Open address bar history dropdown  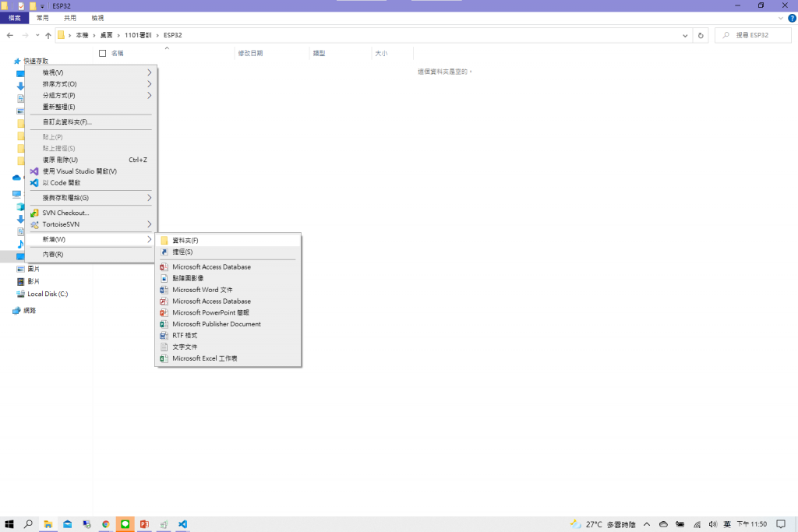tap(685, 35)
